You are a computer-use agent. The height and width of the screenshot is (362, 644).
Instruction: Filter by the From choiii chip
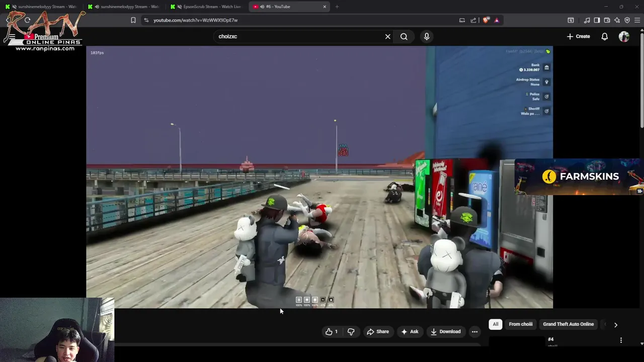(x=520, y=324)
